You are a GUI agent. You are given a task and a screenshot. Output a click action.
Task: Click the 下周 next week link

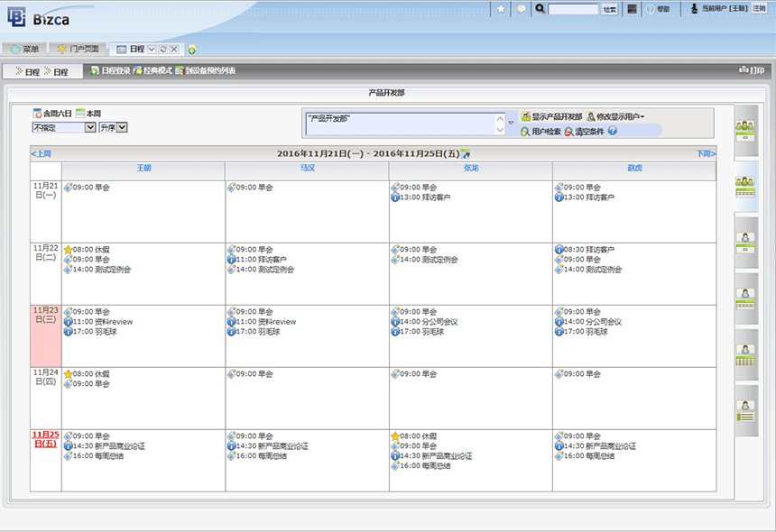[x=705, y=153]
